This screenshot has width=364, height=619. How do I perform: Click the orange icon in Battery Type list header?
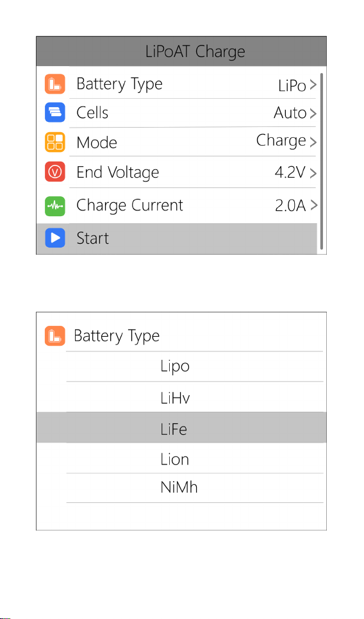click(x=55, y=335)
